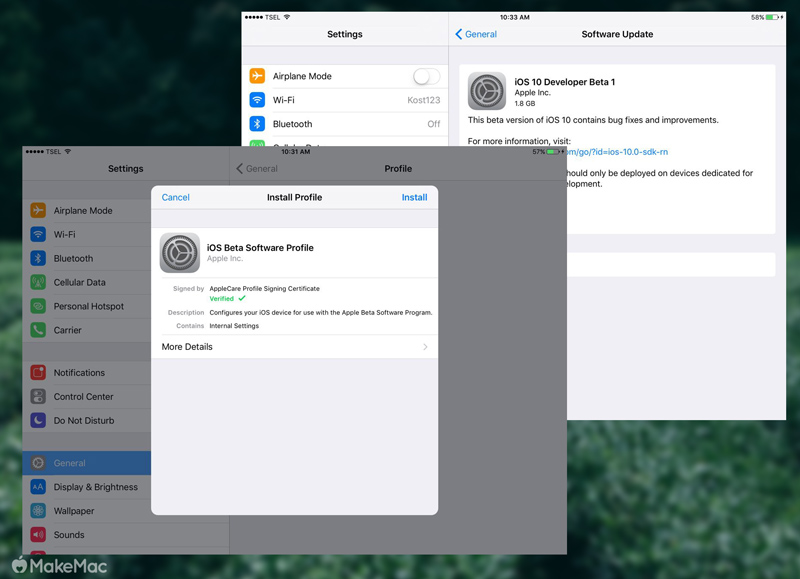800x579 pixels.
Task: Tap Do Not Disturb label
Action: [x=84, y=420]
